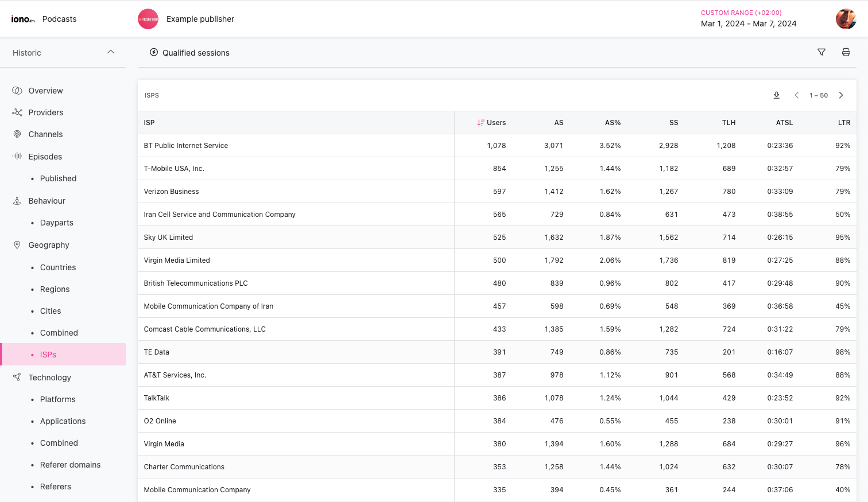Click the Podcasts header link
Screen dimensions: 868x502
59,19
